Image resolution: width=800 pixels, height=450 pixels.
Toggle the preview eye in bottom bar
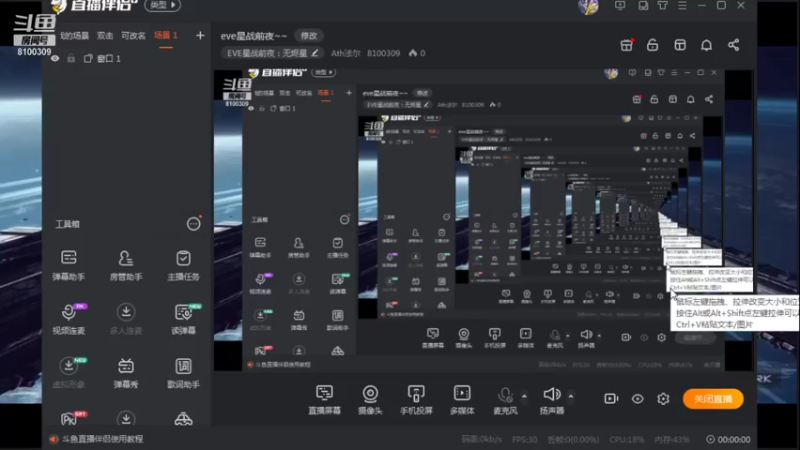coord(637,398)
